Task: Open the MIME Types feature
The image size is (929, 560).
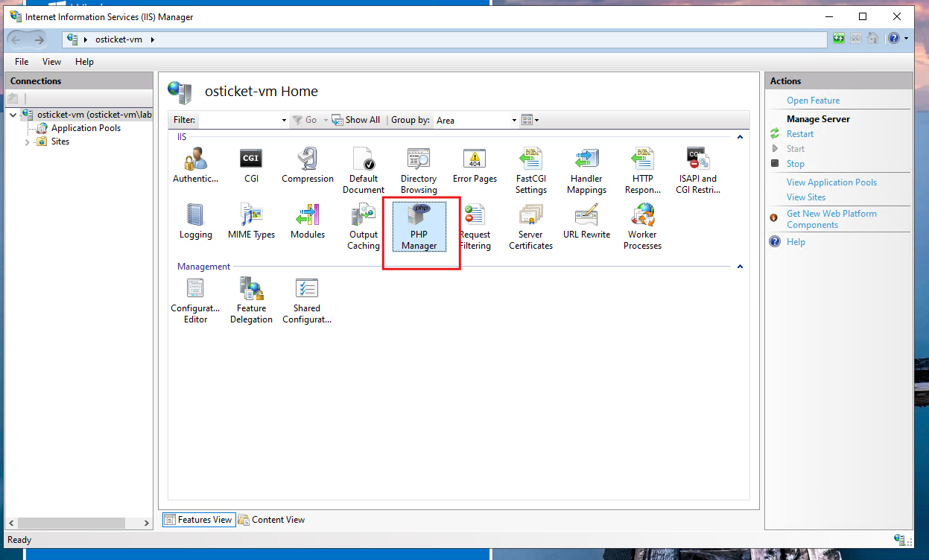Action: (x=251, y=221)
